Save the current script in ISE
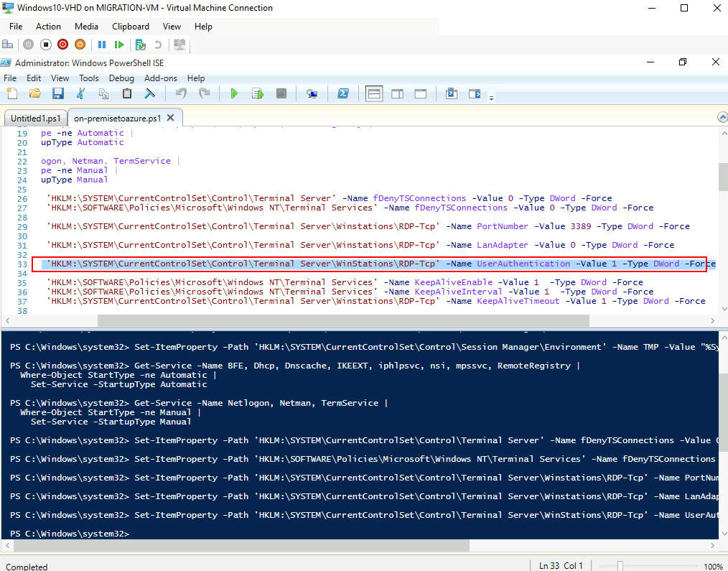 (x=58, y=93)
